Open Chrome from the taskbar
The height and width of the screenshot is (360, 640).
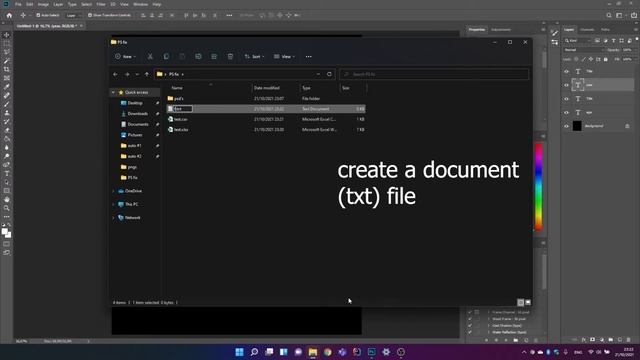coord(328,352)
